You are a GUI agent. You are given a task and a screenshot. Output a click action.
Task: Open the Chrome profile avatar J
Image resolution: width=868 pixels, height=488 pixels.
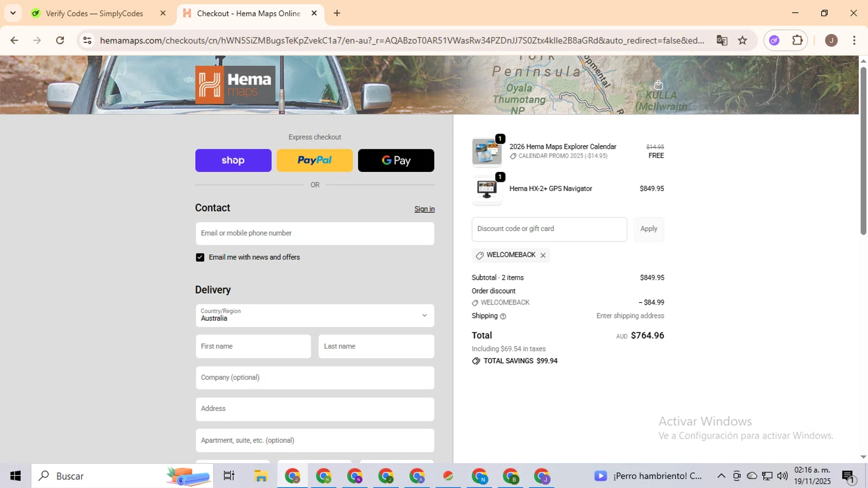click(x=831, y=41)
